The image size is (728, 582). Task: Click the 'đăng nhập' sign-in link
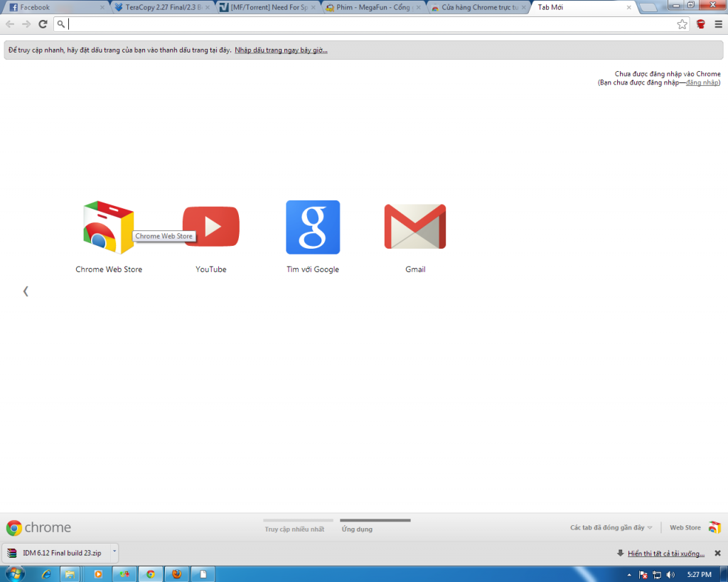click(x=702, y=82)
